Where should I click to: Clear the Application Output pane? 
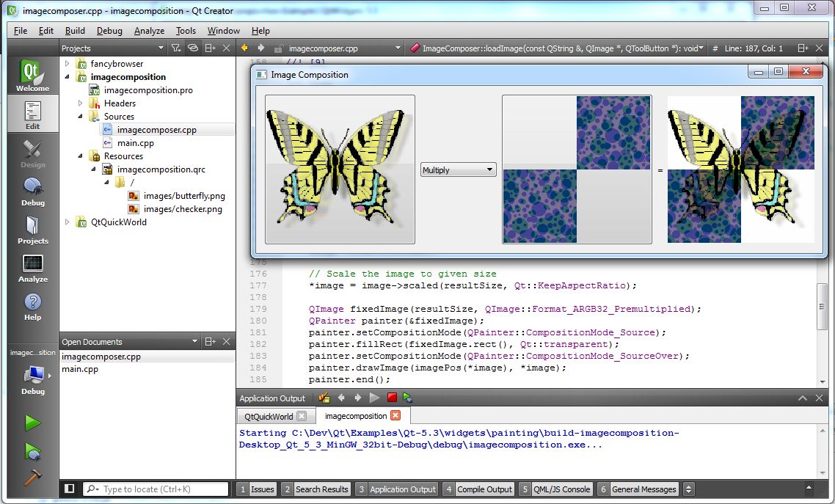coord(324,398)
